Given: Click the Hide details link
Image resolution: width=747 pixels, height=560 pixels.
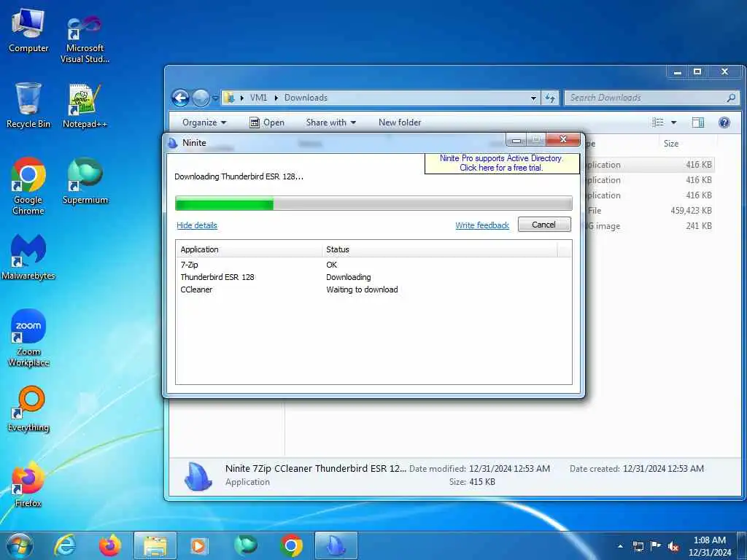Looking at the screenshot, I should (x=197, y=225).
